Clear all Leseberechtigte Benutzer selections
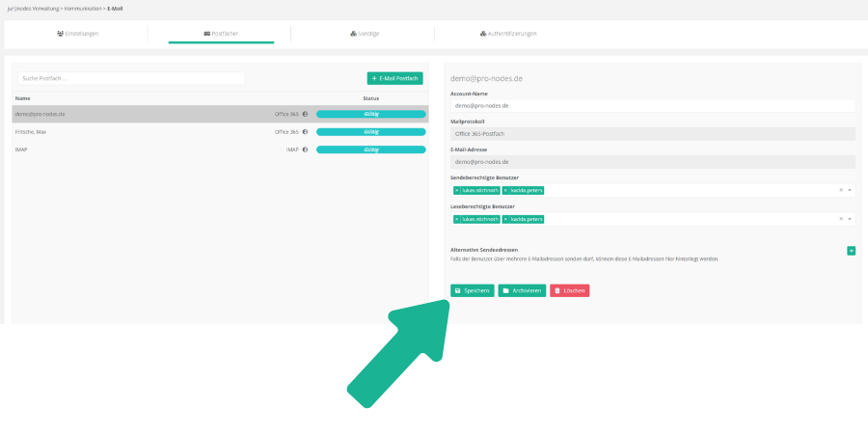This screenshot has width=868, height=434. (x=840, y=220)
